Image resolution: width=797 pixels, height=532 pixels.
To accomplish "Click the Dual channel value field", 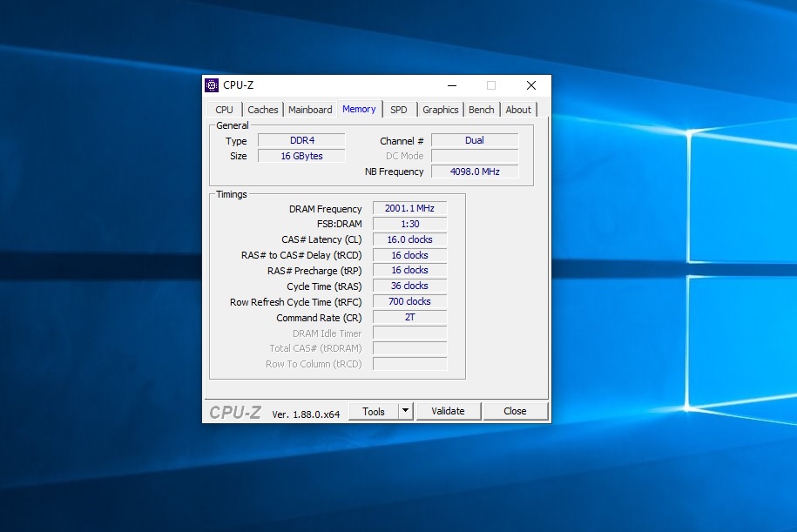I will click(x=475, y=140).
